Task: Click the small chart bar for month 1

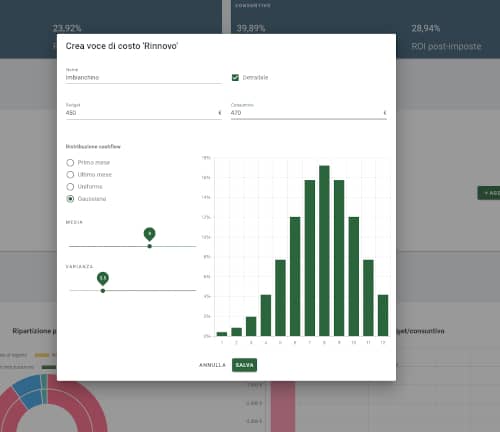Action: pos(222,334)
